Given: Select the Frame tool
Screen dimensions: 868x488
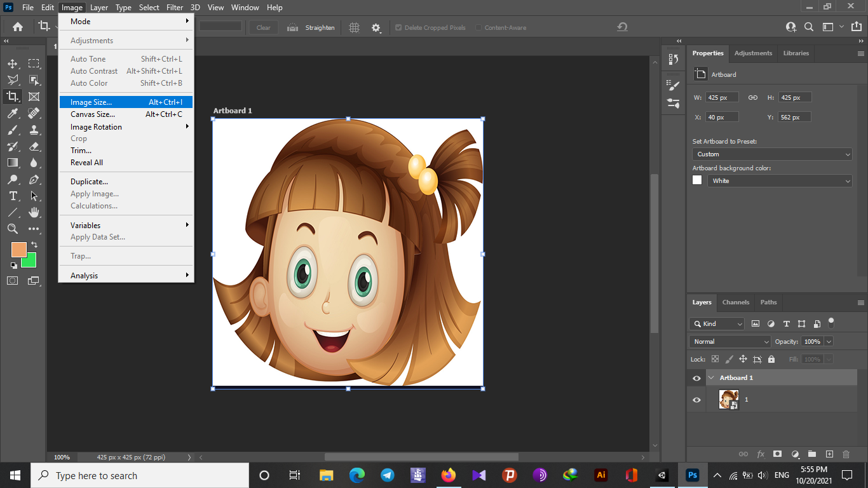Looking at the screenshot, I should [x=34, y=97].
